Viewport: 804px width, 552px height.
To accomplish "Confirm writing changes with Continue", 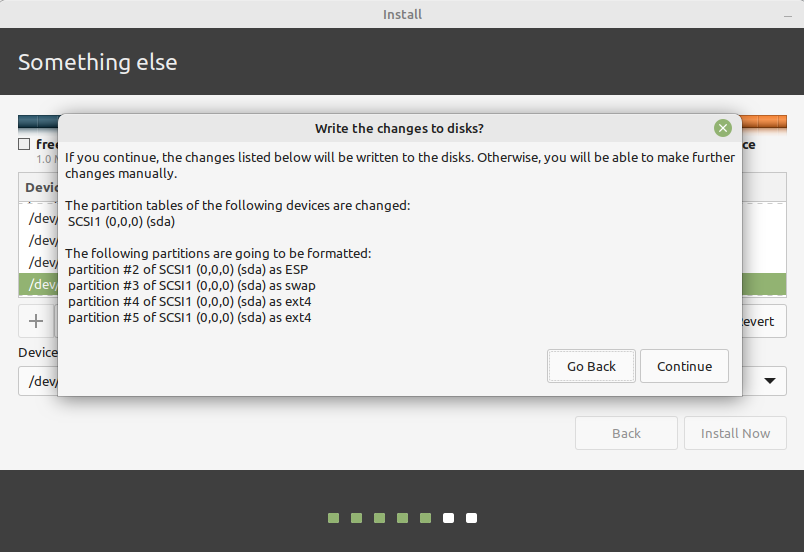I will point(684,366).
